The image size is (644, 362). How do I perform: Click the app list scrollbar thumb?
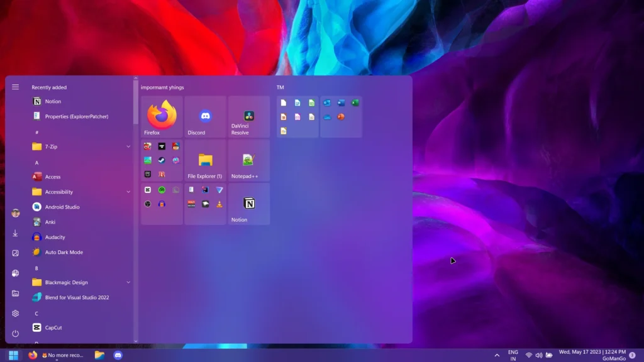pyautogui.click(x=136, y=102)
